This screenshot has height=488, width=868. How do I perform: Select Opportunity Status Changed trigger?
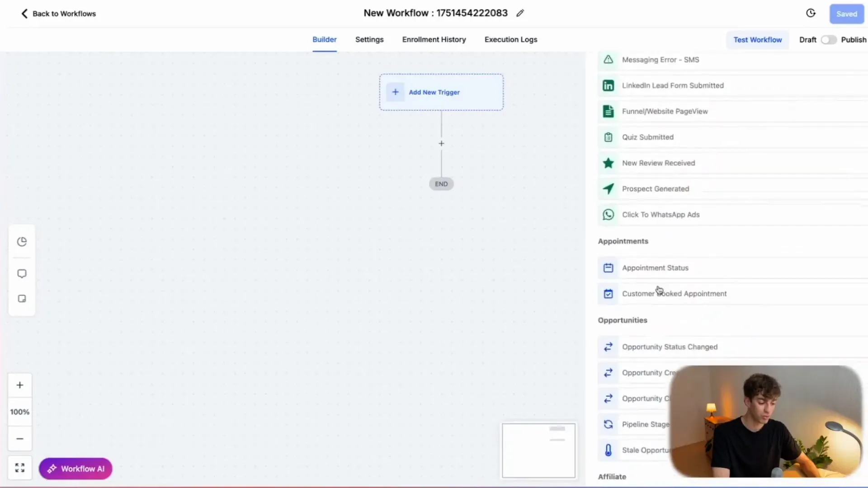[x=733, y=347]
